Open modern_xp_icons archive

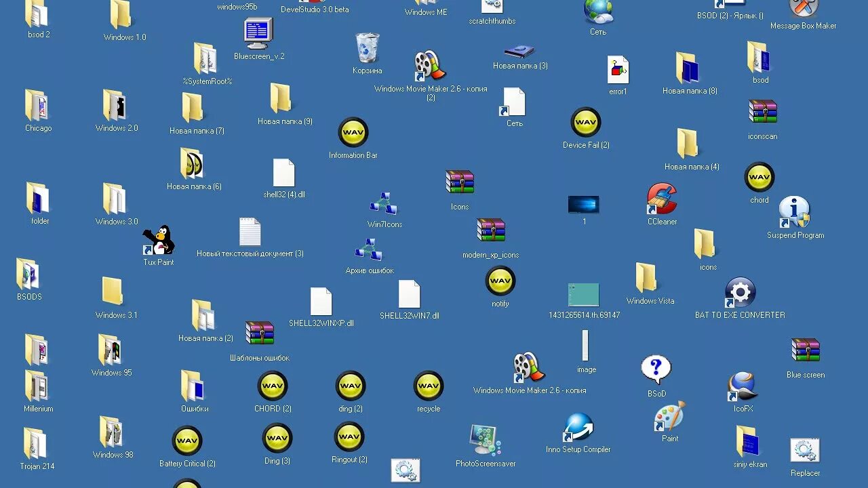[491, 231]
